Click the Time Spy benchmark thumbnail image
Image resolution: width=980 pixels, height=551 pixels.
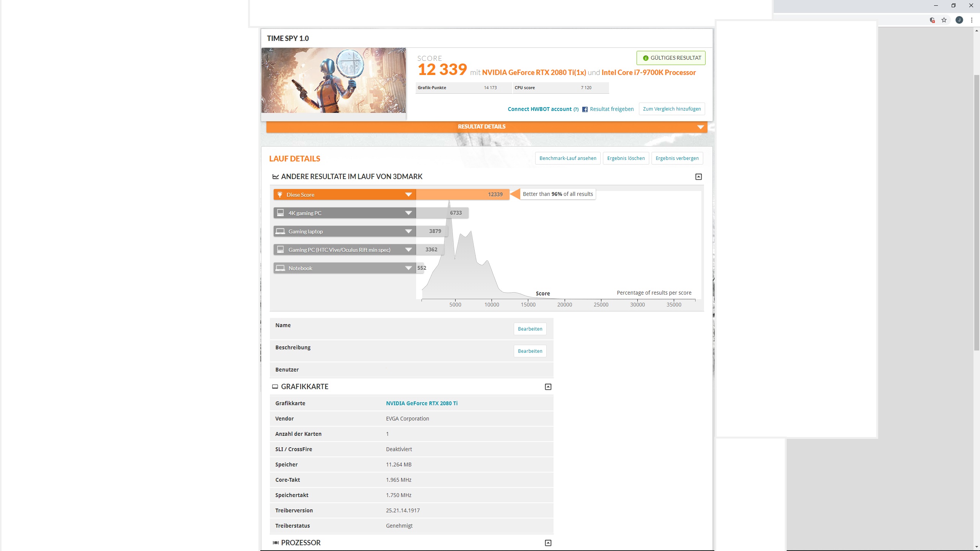click(333, 80)
